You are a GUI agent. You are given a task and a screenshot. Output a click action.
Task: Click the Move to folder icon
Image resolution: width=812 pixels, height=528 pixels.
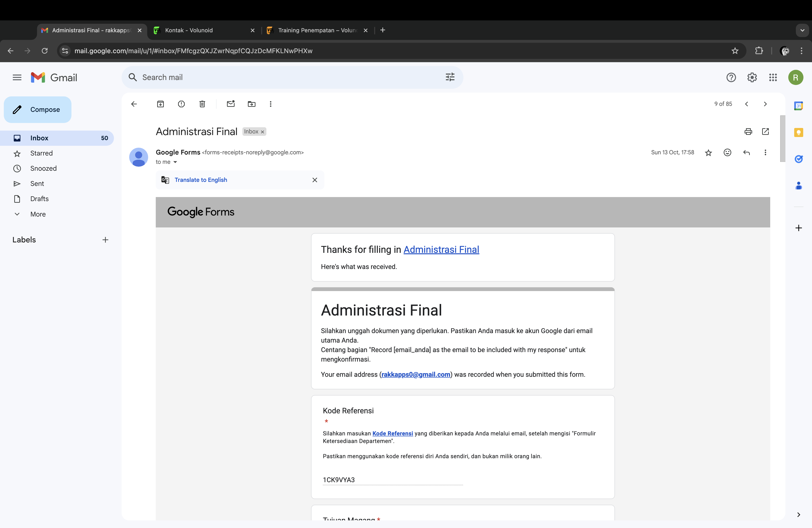point(251,104)
